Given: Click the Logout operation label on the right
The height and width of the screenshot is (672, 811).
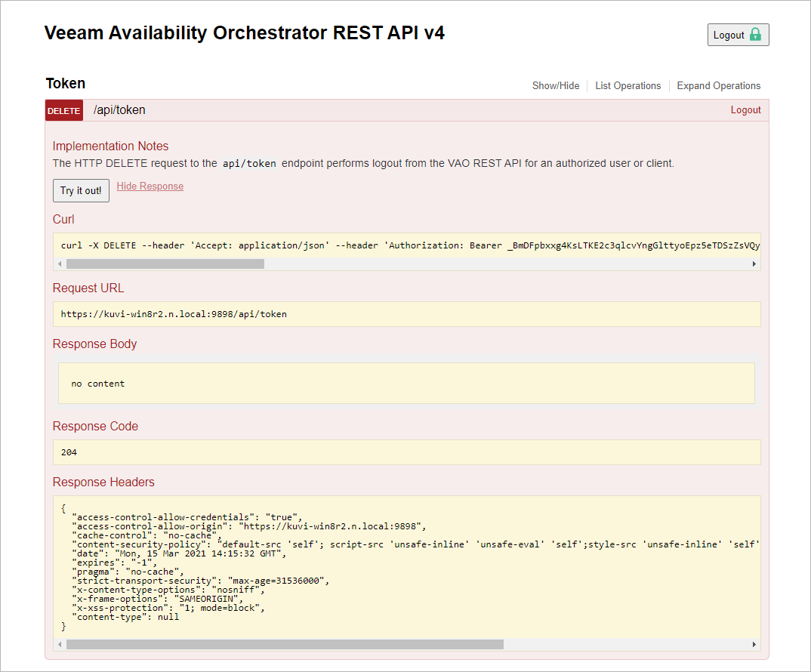Looking at the screenshot, I should click(x=745, y=109).
